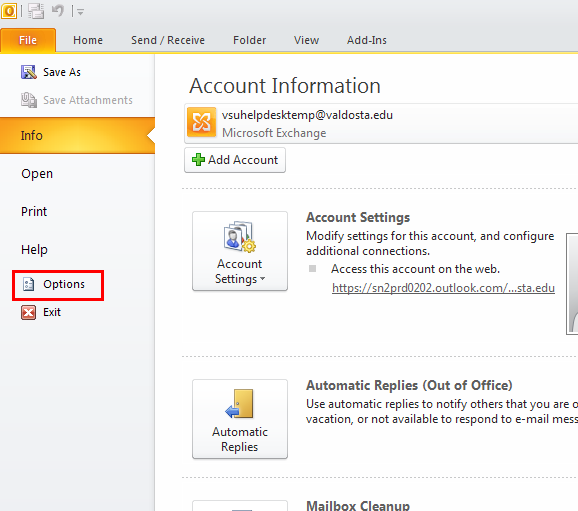The image size is (578, 511).
Task: Select the Info section
Action: [x=77, y=135]
